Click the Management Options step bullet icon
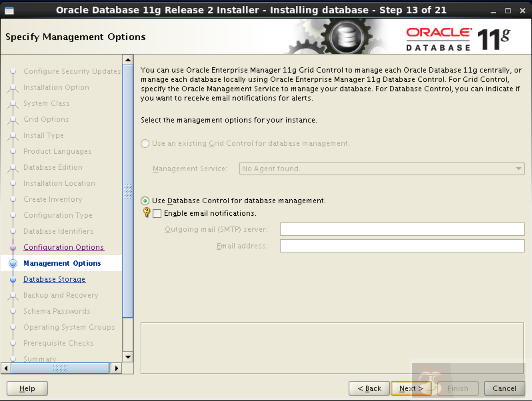The width and height of the screenshot is (532, 401). click(x=13, y=263)
